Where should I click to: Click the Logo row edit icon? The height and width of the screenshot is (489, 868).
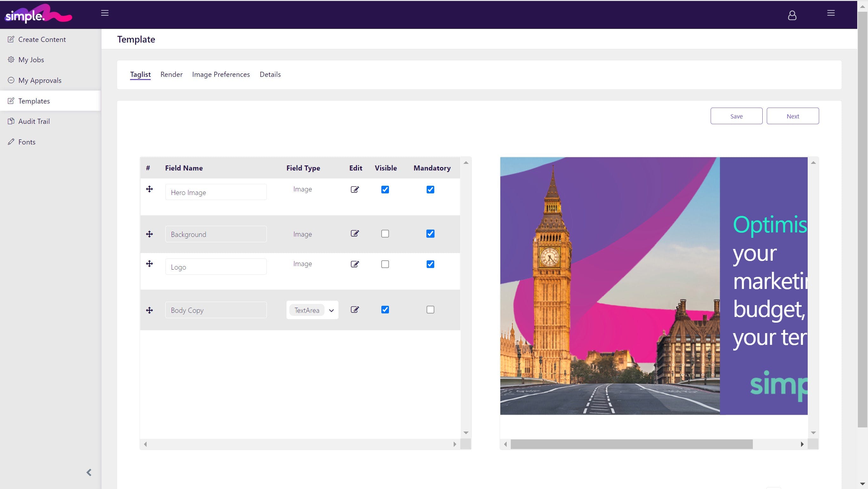coord(354,264)
